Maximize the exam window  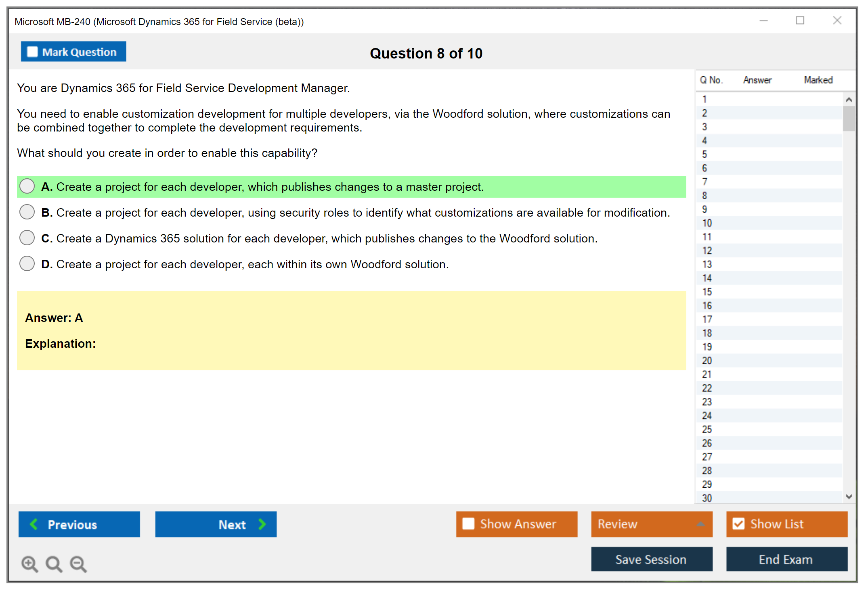(800, 21)
